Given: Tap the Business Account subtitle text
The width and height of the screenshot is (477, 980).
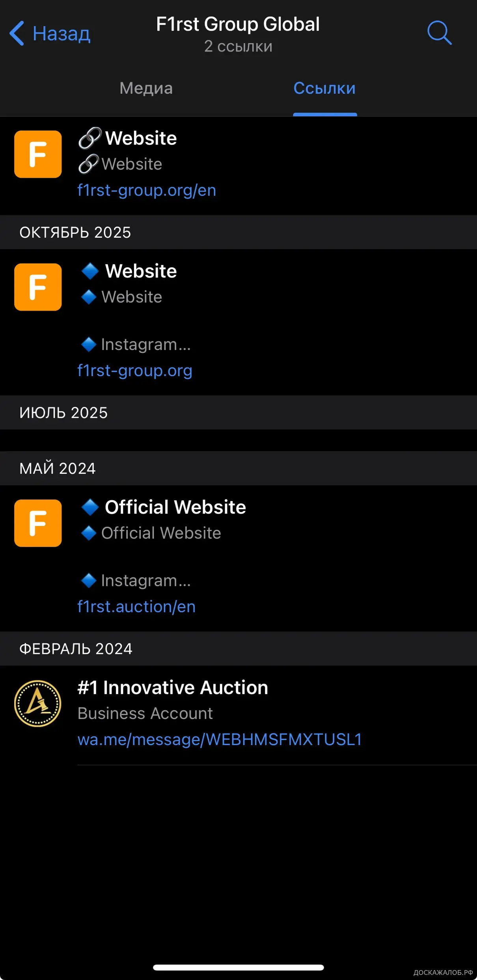Looking at the screenshot, I should 145,714.
